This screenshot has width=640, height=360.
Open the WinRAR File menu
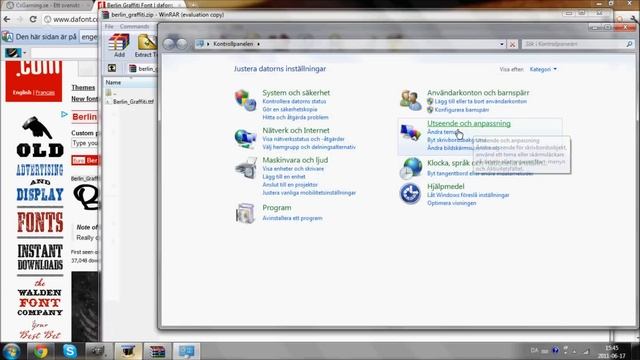click(x=109, y=27)
